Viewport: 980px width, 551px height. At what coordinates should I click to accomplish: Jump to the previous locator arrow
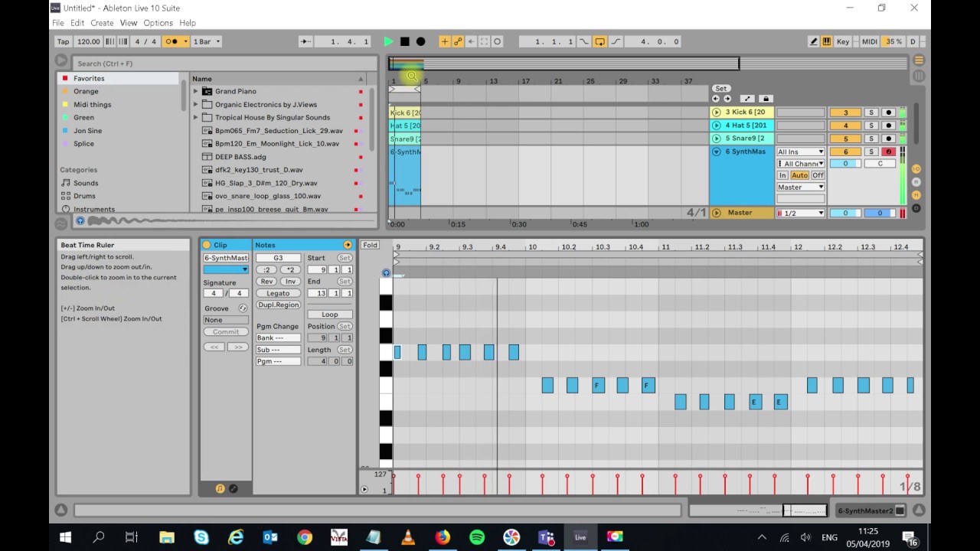(716, 99)
